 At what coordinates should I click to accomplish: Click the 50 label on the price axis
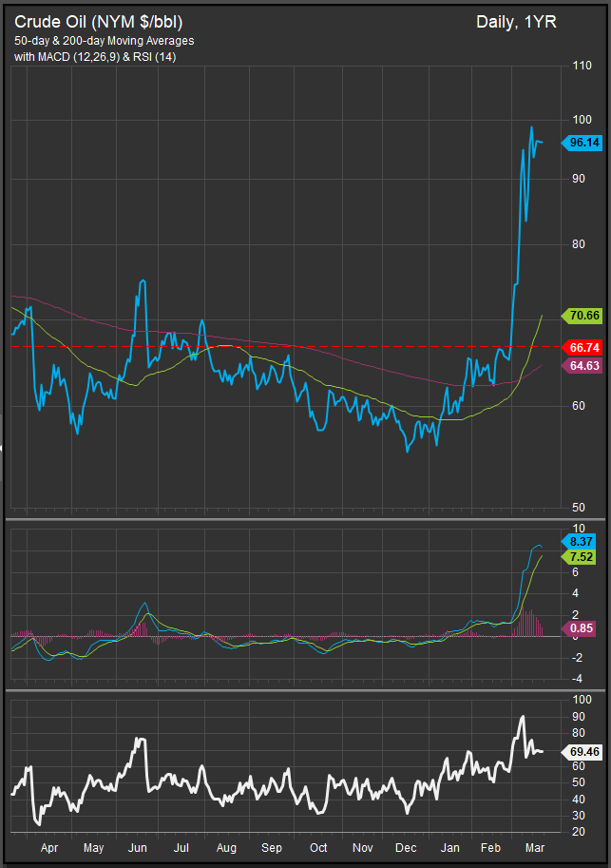coord(578,507)
